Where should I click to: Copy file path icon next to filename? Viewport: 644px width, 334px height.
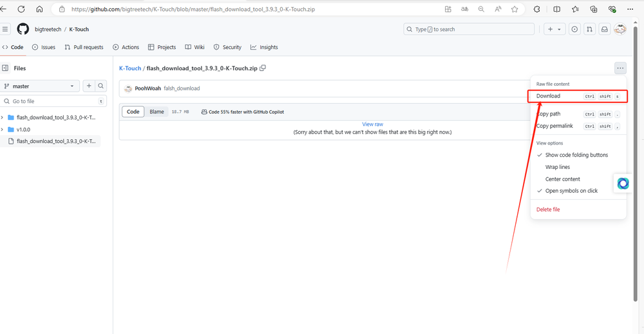263,68
